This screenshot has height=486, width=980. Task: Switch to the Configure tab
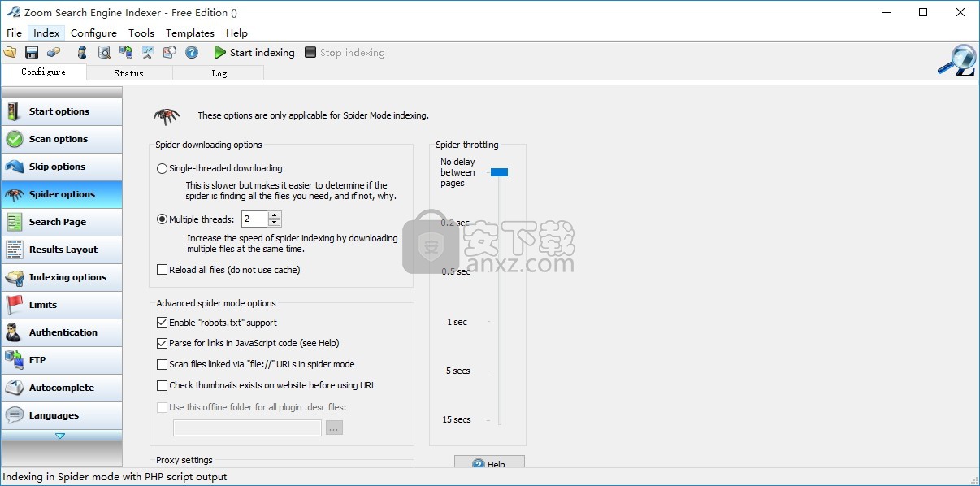[44, 72]
